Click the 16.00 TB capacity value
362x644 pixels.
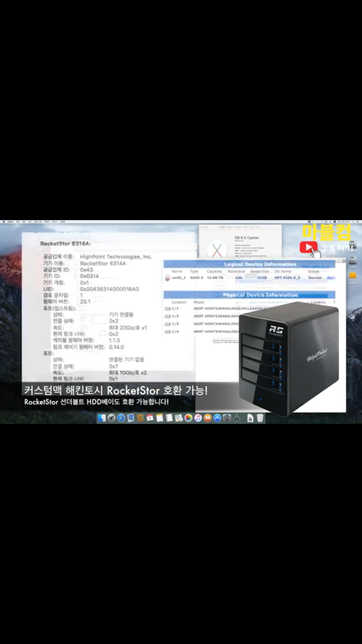tap(215, 278)
